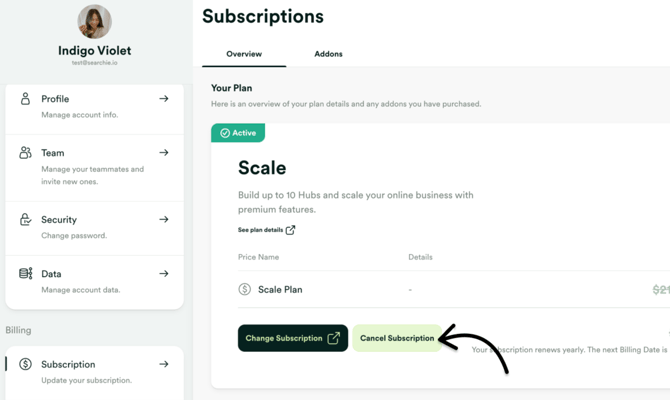Switch to the Overview tab

tap(244, 54)
